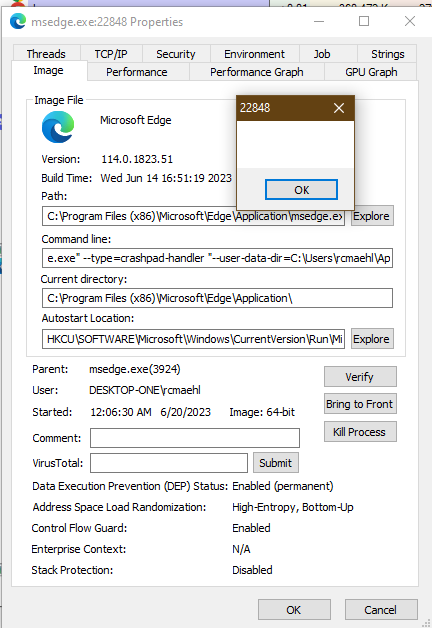Click the started date 6/20/2023

pyautogui.click(x=185, y=412)
